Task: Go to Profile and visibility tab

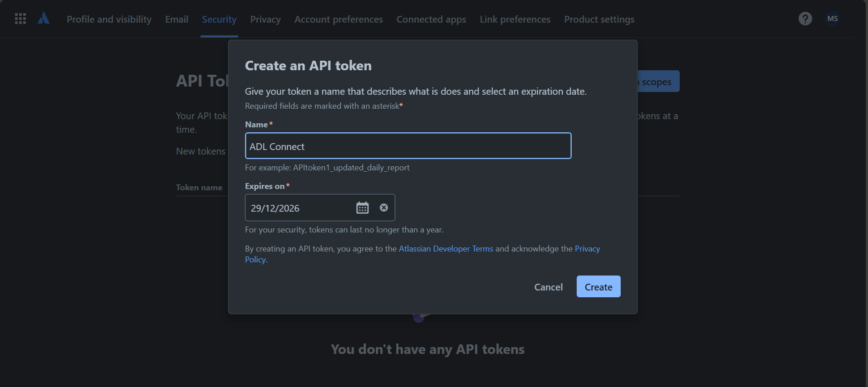Action: click(x=109, y=19)
